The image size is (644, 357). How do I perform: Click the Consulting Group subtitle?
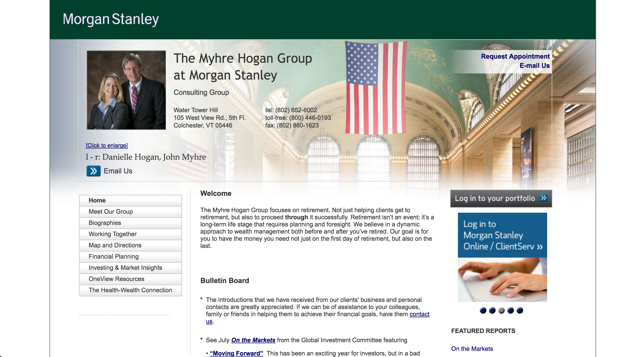click(201, 92)
